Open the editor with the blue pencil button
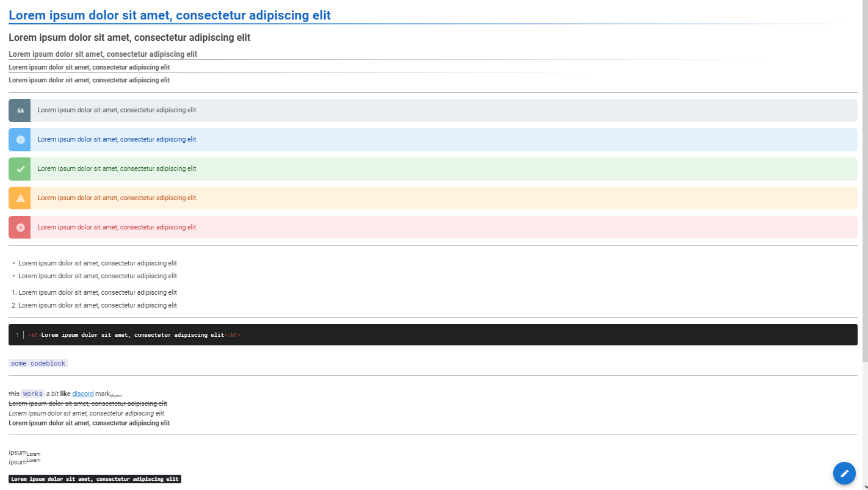Image resolution: width=868 pixels, height=490 pixels. [844, 473]
